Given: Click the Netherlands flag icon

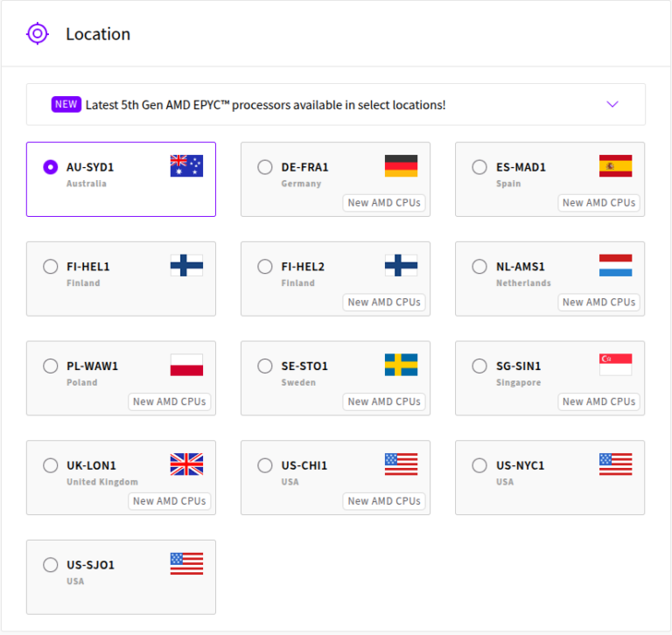Looking at the screenshot, I should click(615, 266).
